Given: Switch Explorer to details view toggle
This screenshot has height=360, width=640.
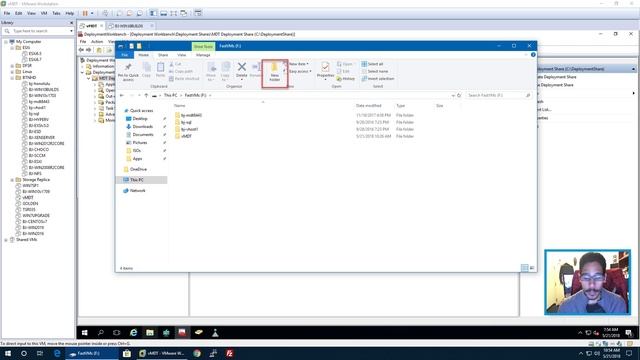Looking at the screenshot, I should click(x=525, y=268).
